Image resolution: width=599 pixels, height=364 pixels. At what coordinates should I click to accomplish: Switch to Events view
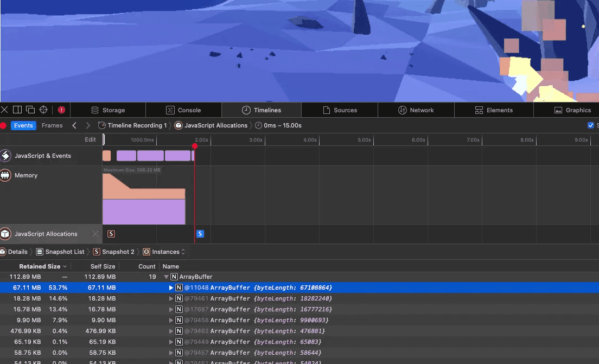[23, 125]
